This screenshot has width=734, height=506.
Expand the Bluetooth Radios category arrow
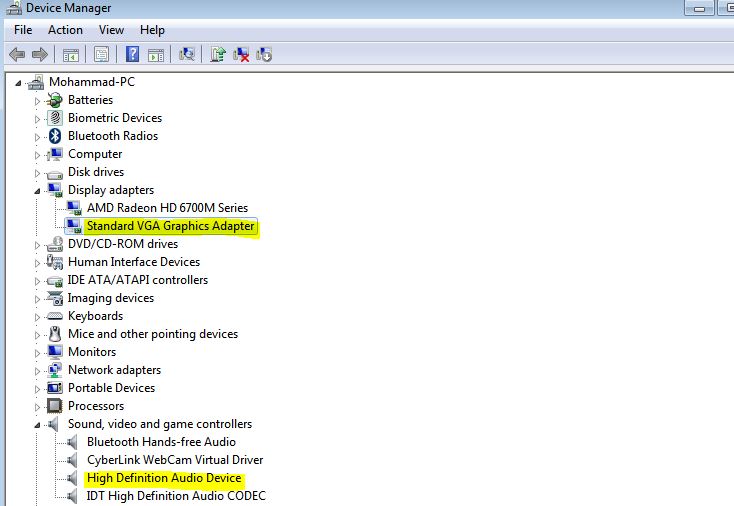click(37, 137)
